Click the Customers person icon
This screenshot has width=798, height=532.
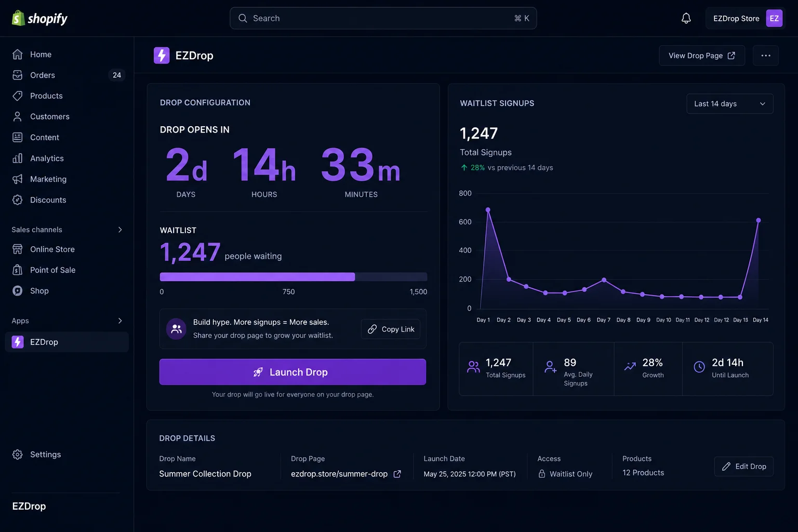click(x=18, y=116)
